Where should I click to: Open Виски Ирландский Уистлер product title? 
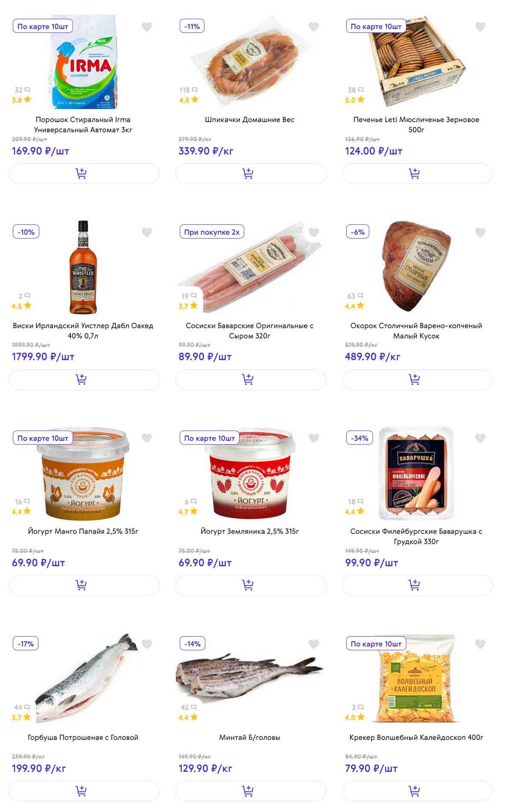(83, 331)
